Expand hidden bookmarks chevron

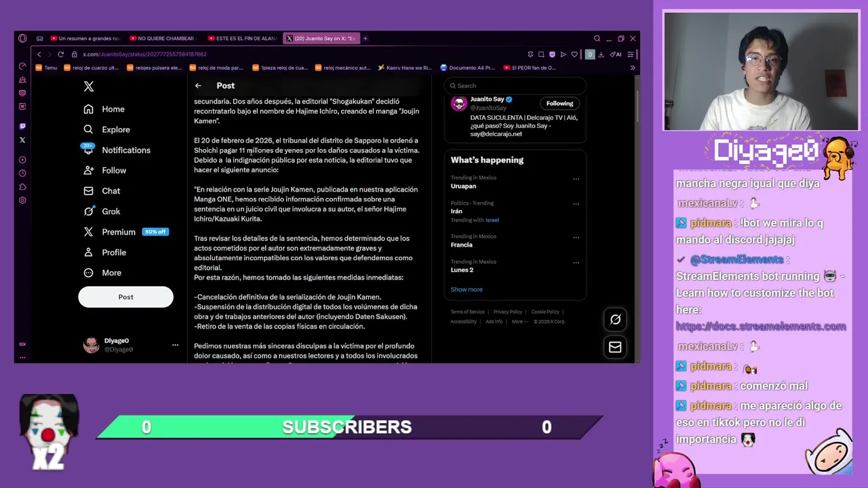coord(633,68)
